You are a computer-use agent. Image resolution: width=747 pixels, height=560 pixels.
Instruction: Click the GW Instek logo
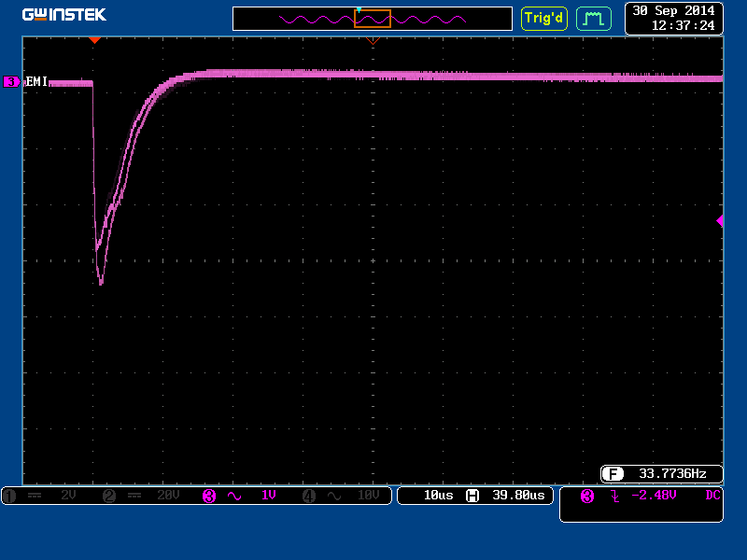tap(63, 15)
